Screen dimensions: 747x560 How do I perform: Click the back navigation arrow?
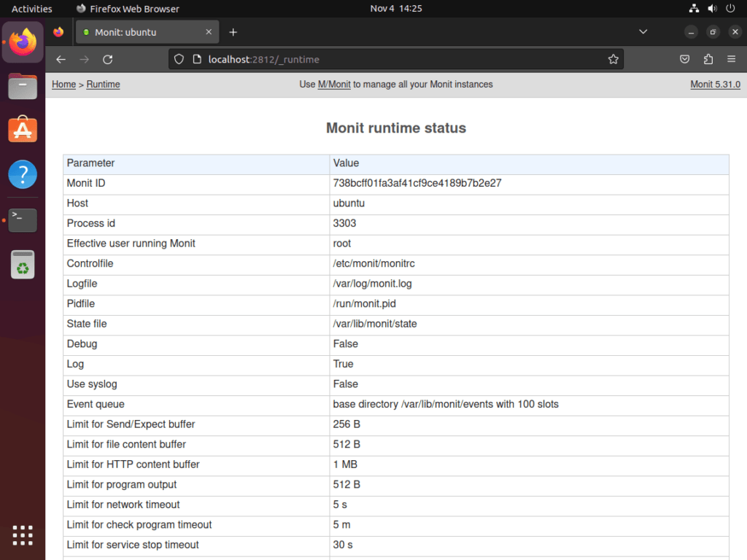(x=61, y=59)
